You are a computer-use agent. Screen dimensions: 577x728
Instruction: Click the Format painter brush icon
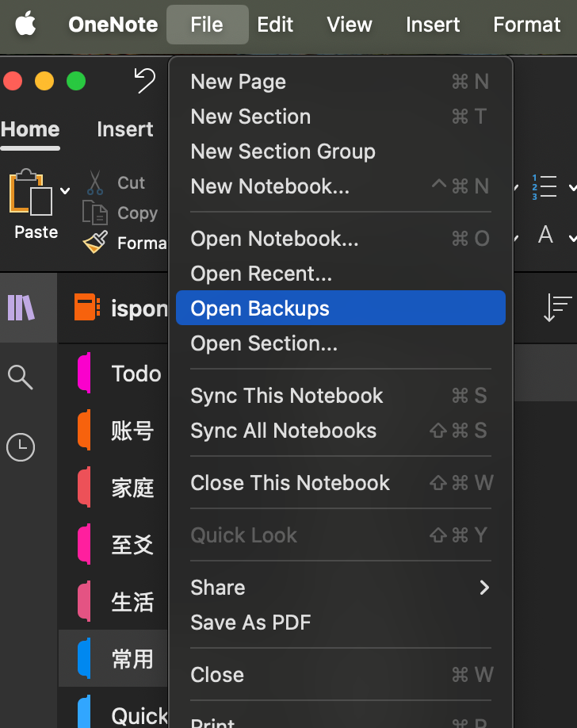click(x=95, y=242)
